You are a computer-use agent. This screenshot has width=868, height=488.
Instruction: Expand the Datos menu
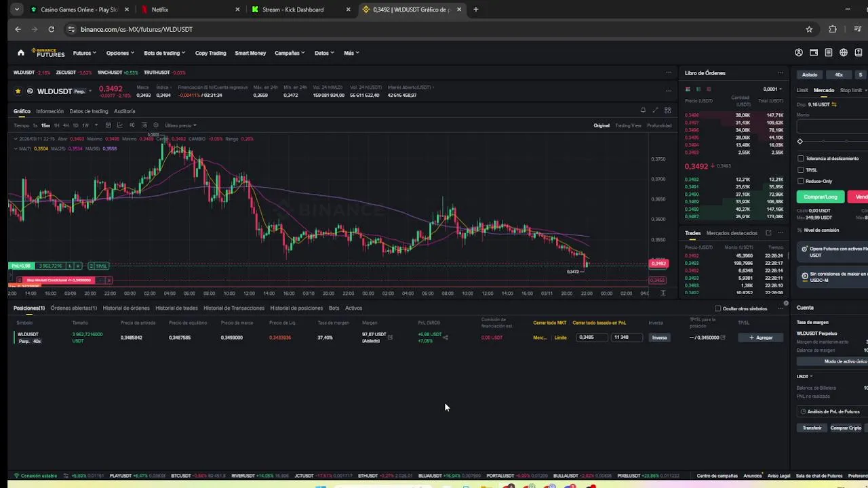point(324,53)
